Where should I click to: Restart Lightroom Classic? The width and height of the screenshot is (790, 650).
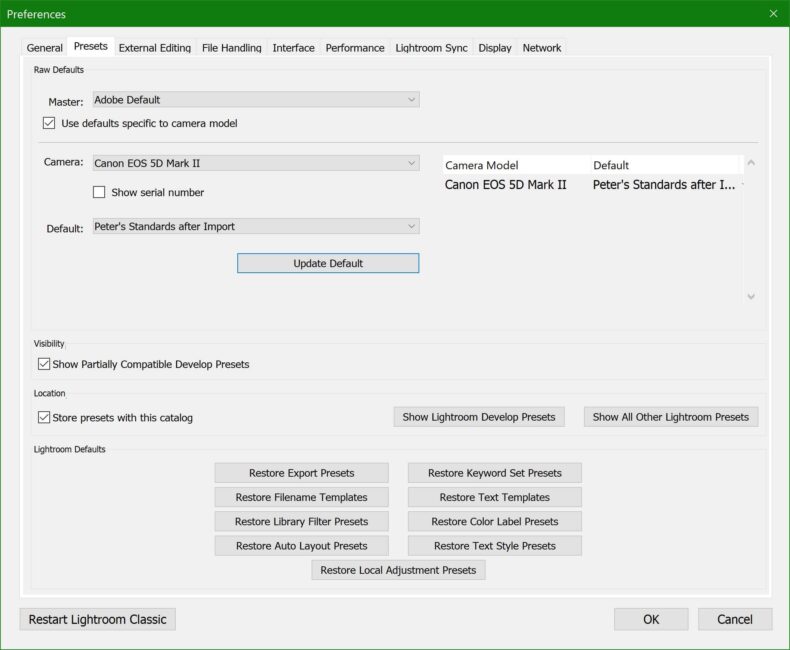98,619
